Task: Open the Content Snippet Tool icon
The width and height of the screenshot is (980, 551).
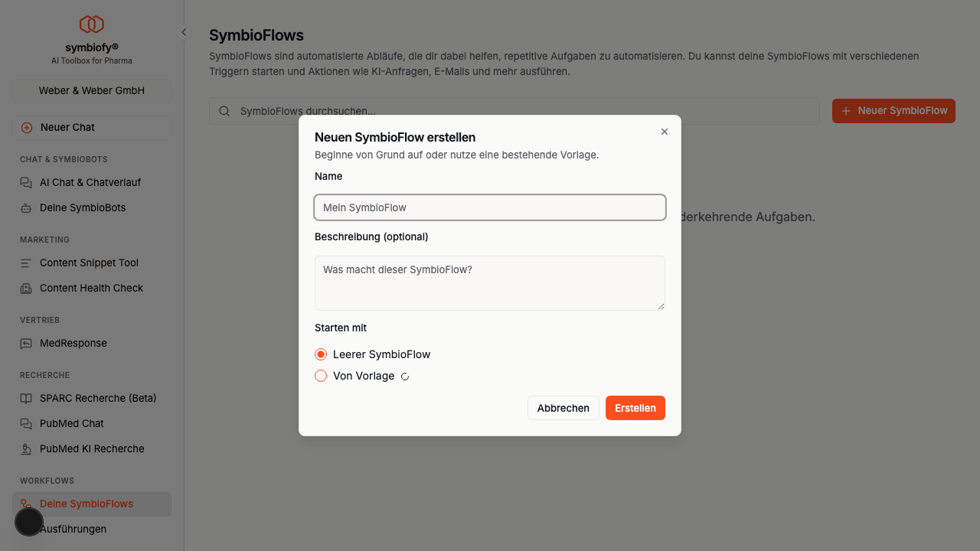Action: pyautogui.click(x=25, y=262)
